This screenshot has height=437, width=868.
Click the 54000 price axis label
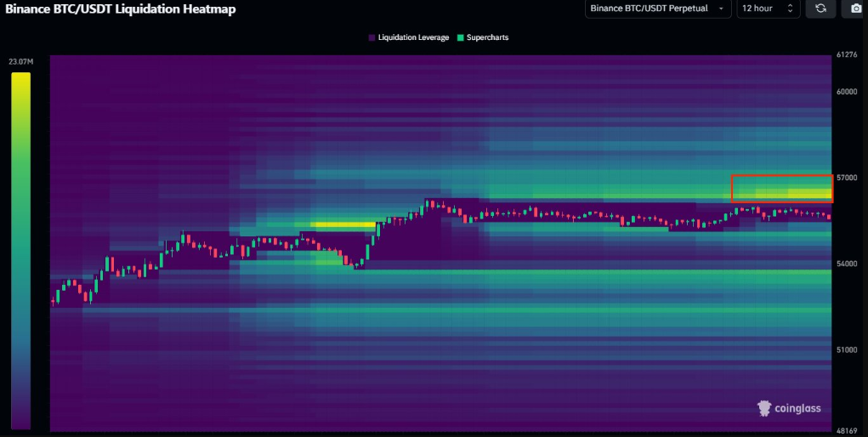(848, 264)
